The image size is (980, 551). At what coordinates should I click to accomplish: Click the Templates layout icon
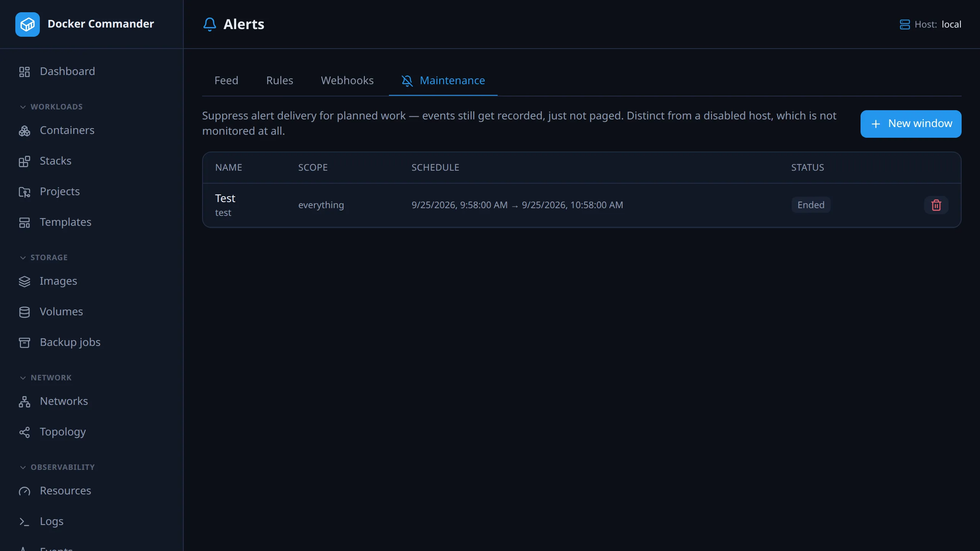(24, 222)
